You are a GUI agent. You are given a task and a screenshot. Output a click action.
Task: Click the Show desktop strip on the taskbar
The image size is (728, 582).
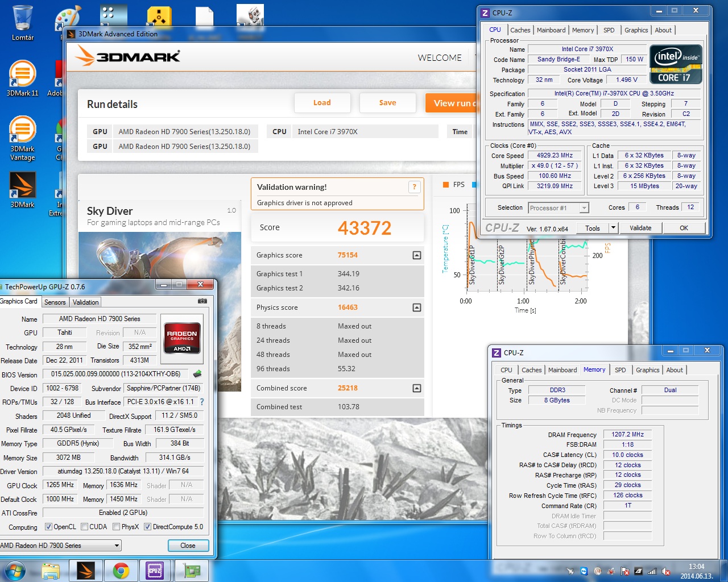coord(723,571)
